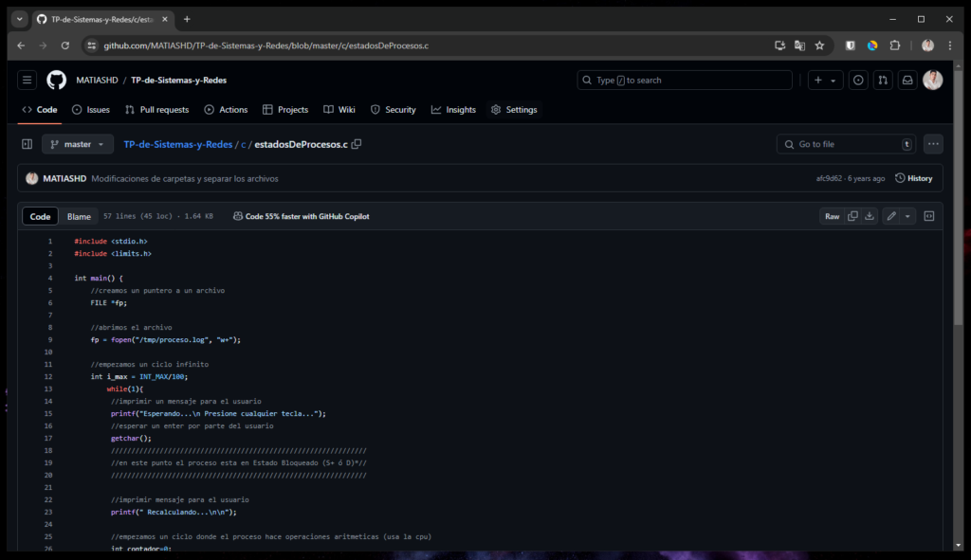Click the Raw button
Viewport: 971px width, 560px height.
coord(831,216)
